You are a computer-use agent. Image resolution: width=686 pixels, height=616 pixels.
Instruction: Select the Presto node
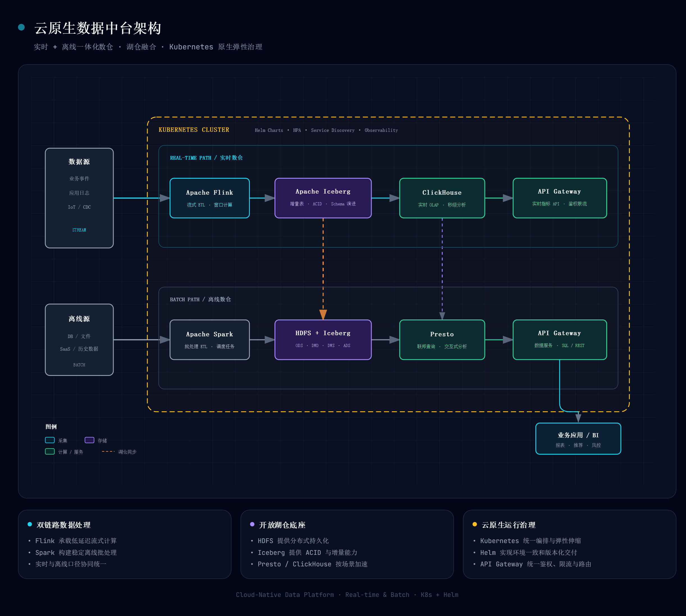point(442,339)
